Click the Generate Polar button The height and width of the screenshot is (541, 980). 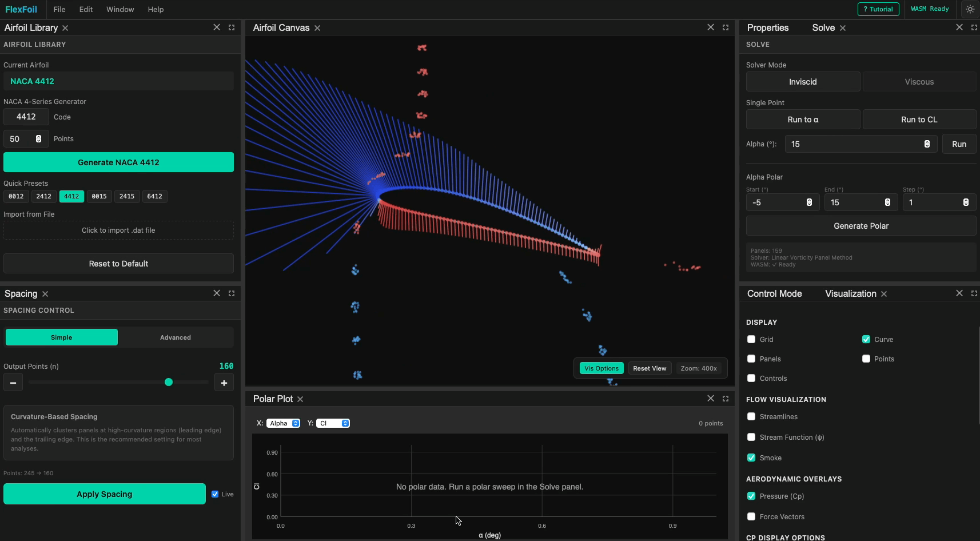[x=861, y=226]
